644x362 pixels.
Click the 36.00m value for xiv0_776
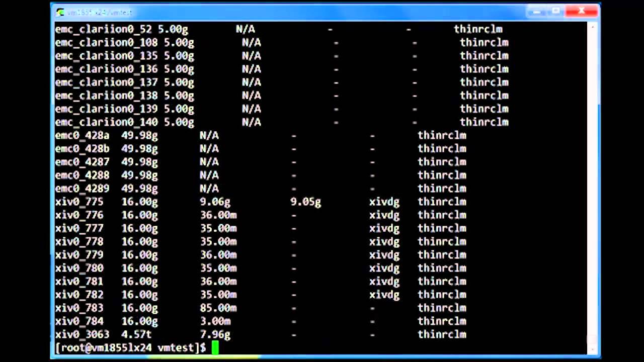[218, 215]
